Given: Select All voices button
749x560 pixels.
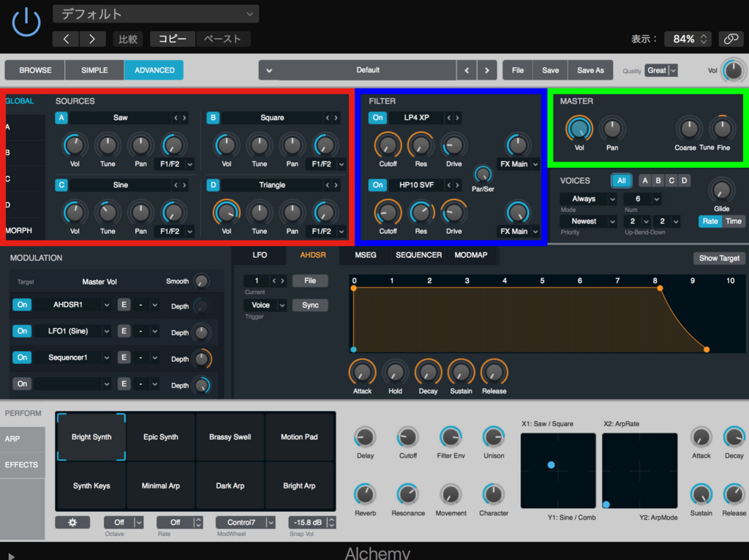Looking at the screenshot, I should [x=621, y=181].
